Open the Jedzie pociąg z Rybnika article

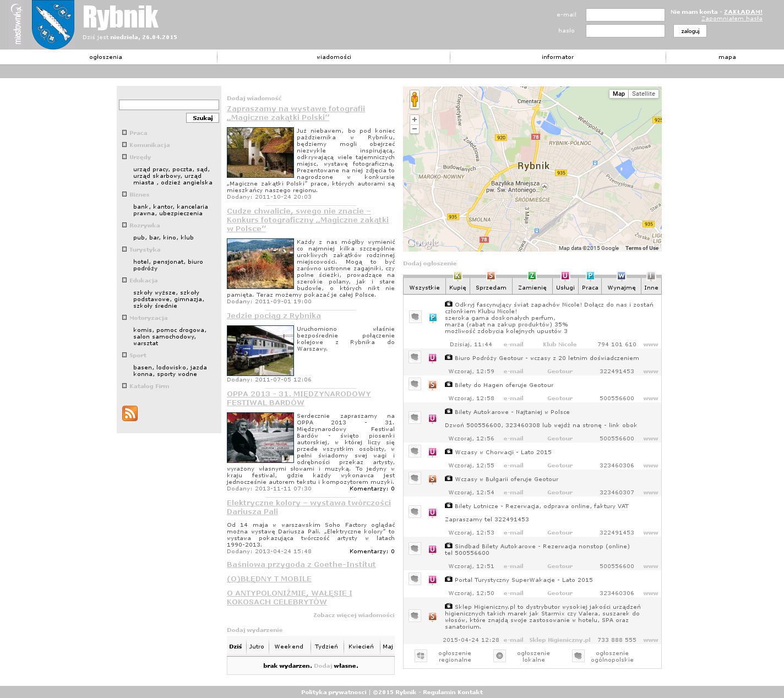pos(274,316)
